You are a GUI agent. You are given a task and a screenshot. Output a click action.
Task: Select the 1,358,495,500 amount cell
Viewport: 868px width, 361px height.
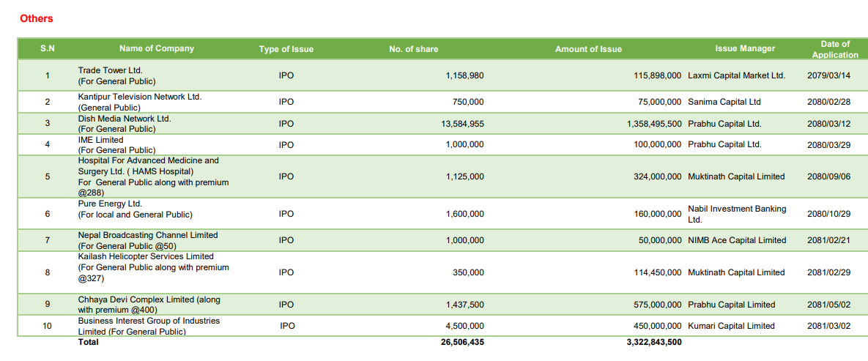[x=654, y=124]
